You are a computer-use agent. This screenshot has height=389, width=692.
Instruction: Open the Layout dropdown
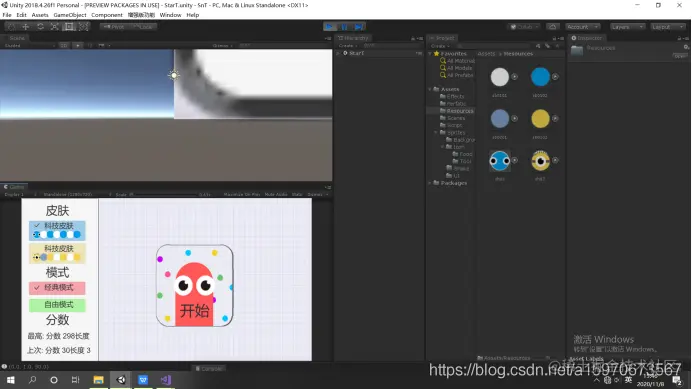[668, 27]
